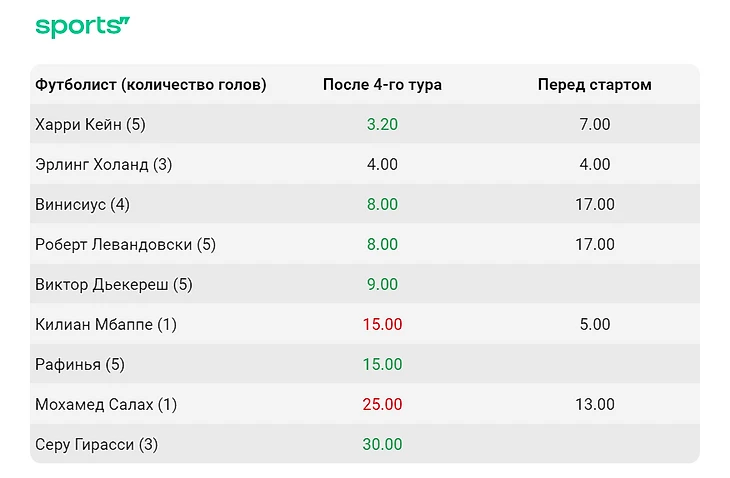Click the green 30.00 odds value
This screenshot has width=730, height=478.
pyautogui.click(x=382, y=444)
